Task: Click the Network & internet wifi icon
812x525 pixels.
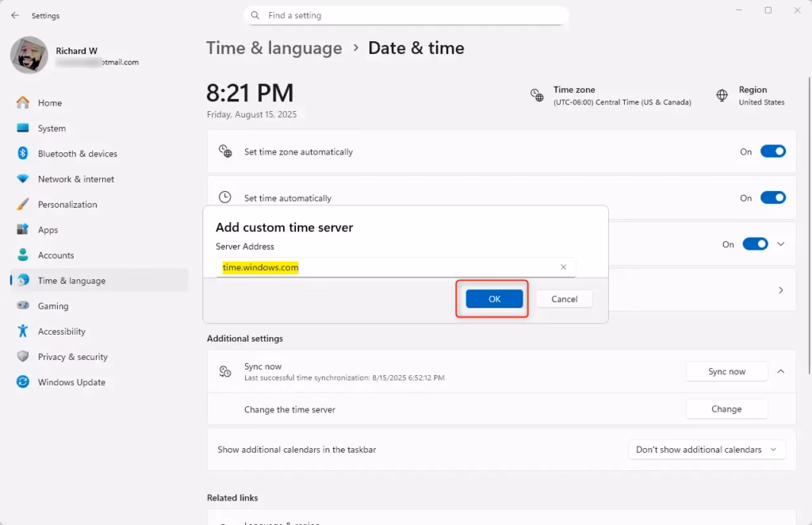Action: pos(23,178)
